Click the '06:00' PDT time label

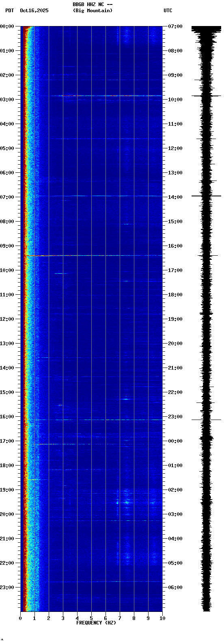[x=7, y=173]
